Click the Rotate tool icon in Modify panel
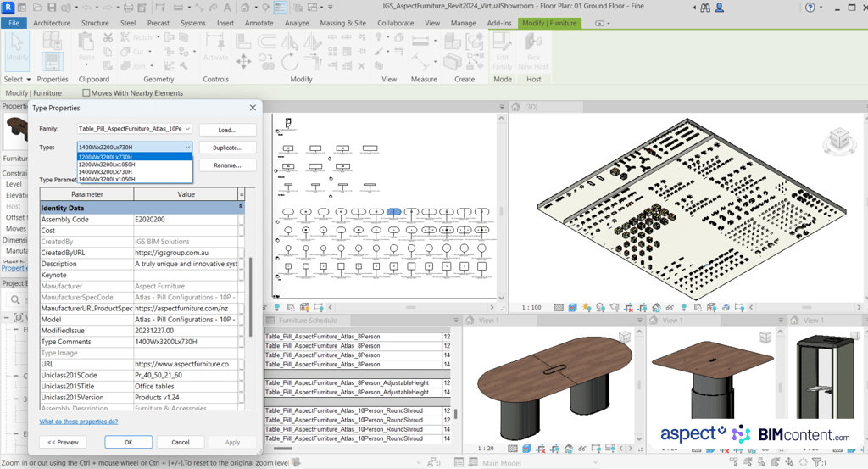 click(290, 61)
